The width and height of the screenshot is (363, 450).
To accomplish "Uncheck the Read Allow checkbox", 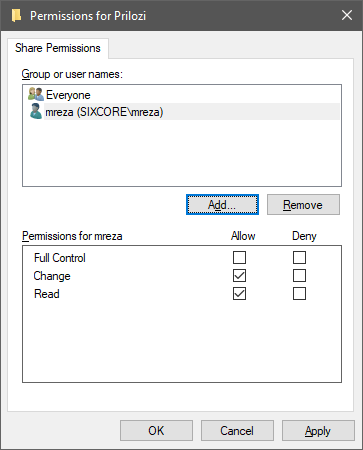I will [x=239, y=294].
